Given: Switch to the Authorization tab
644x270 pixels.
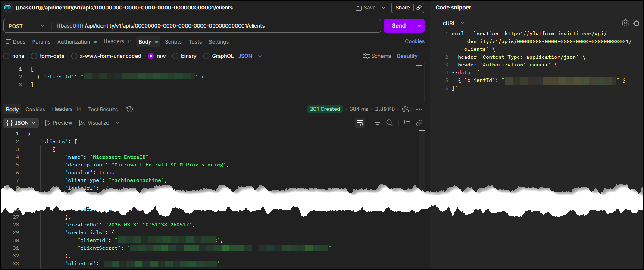Looking at the screenshot, I should pos(74,42).
